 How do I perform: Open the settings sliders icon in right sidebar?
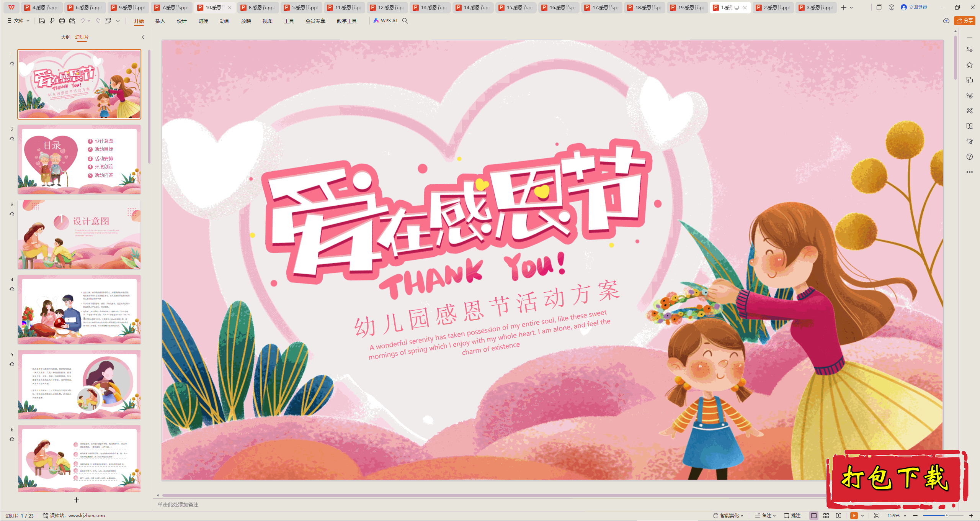tap(970, 49)
